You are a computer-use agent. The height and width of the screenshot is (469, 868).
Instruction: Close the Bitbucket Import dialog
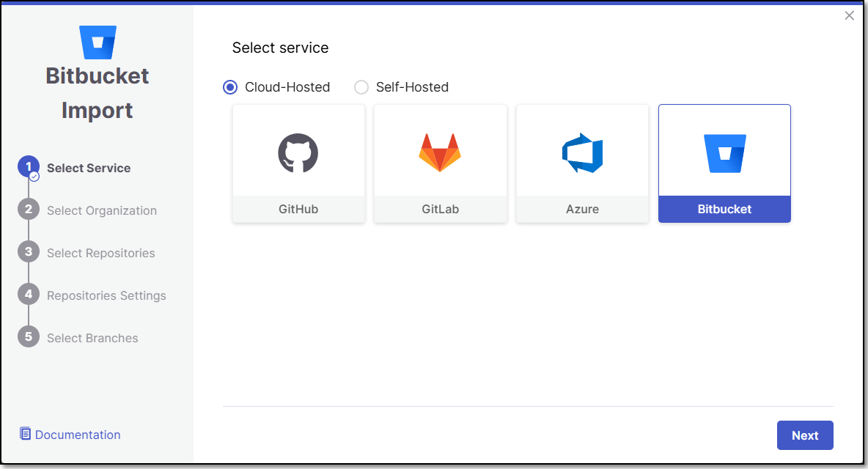tap(850, 15)
